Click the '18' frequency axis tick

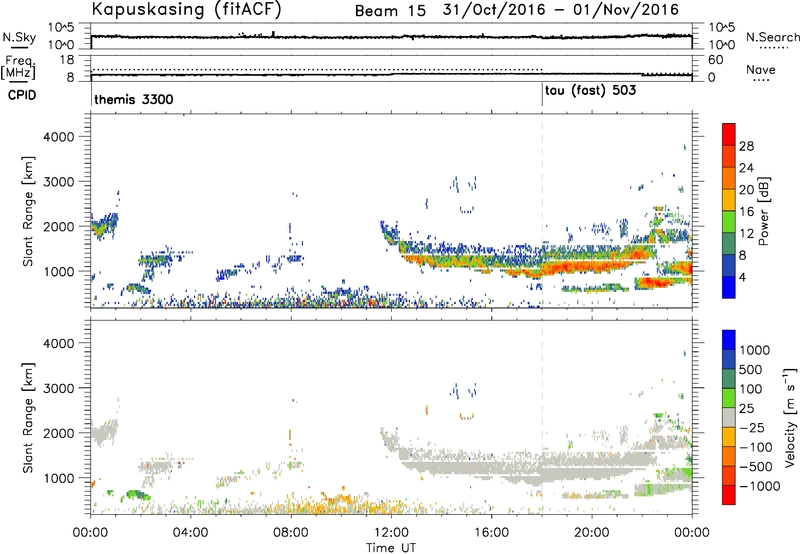tap(67, 60)
